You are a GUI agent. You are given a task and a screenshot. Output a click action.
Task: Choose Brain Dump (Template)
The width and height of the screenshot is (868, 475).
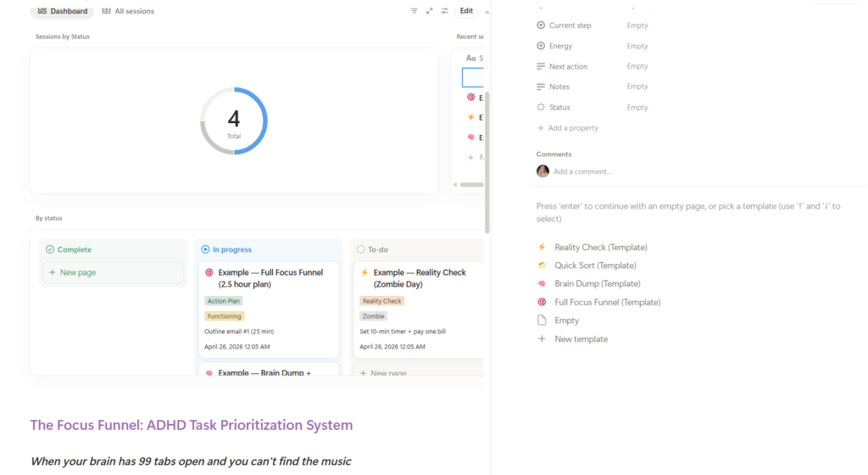point(597,284)
